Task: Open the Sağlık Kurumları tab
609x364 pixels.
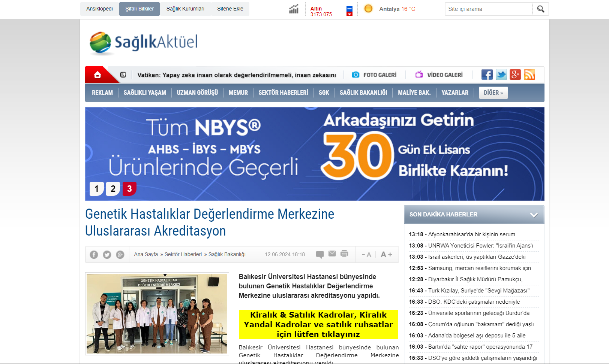Action: (x=185, y=9)
